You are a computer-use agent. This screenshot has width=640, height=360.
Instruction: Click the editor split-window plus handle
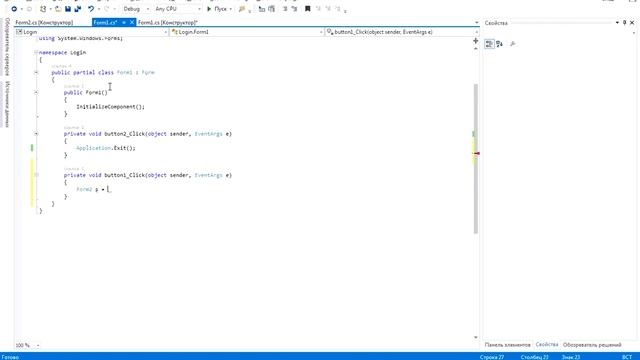point(476,41)
